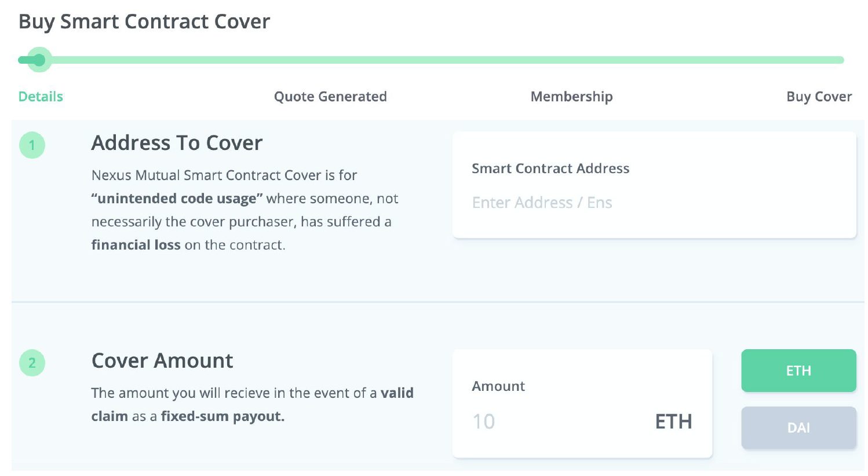Click the ETH label inside the Amount box
The width and height of the screenshot is (868, 476).
673,421
